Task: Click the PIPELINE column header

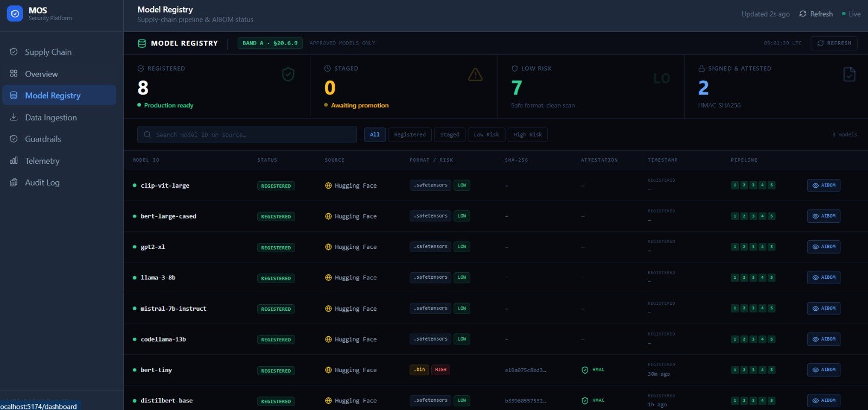Action: (744, 160)
